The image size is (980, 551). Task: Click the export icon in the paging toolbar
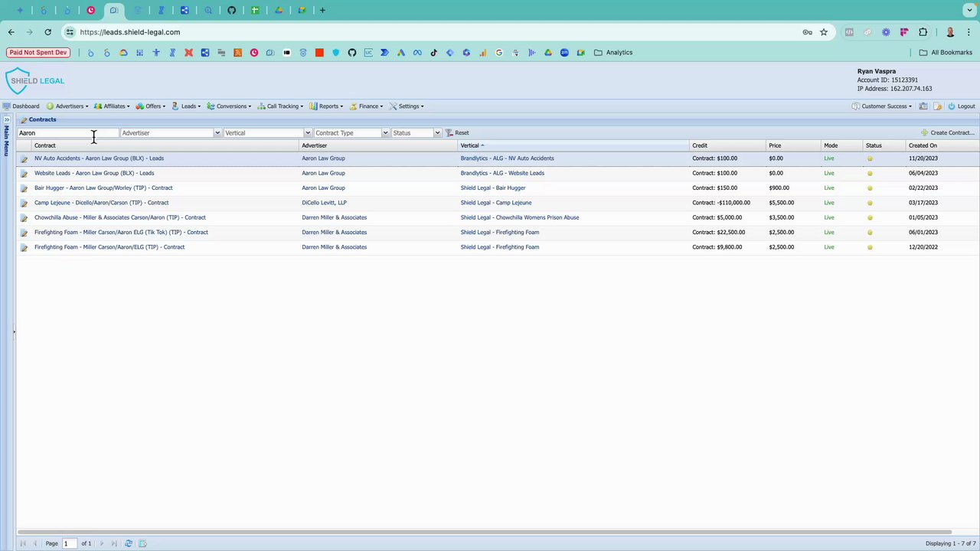(142, 543)
